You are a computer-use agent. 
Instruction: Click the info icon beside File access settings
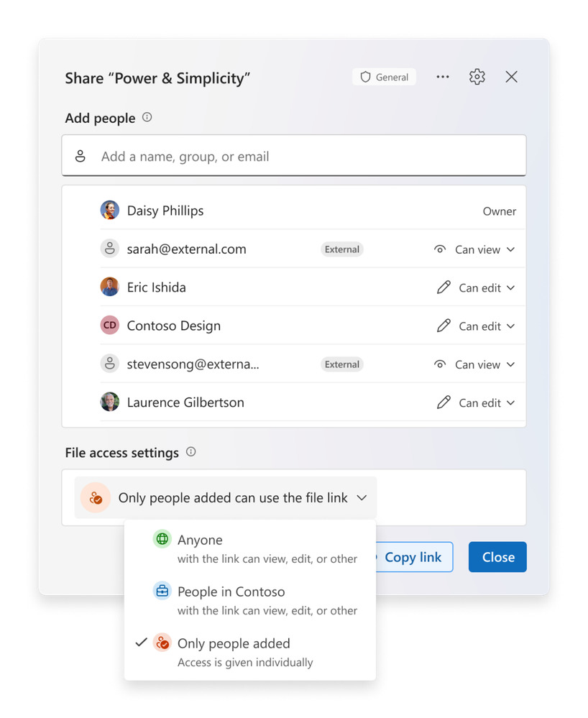pyautogui.click(x=191, y=452)
